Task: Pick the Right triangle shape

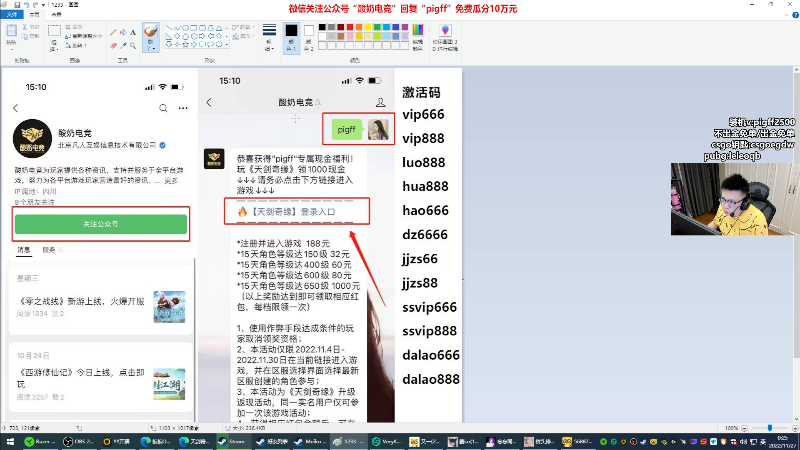Action: coord(168,36)
